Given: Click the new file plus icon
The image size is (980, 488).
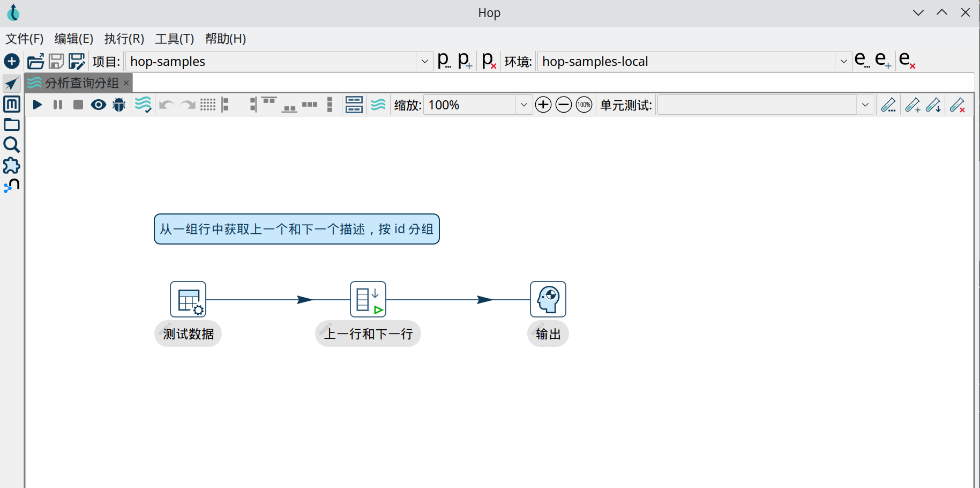Looking at the screenshot, I should pyautogui.click(x=12, y=62).
